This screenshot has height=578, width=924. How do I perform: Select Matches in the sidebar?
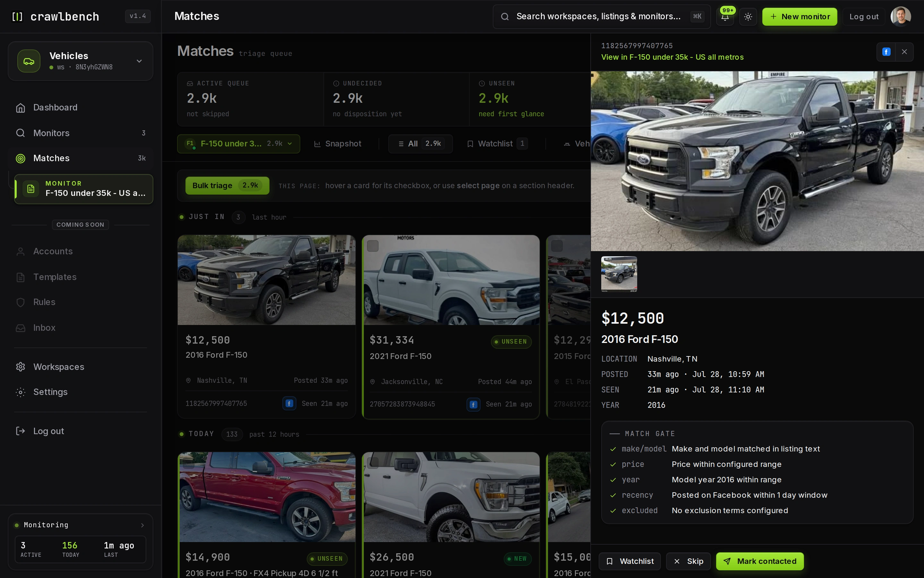pyautogui.click(x=81, y=158)
